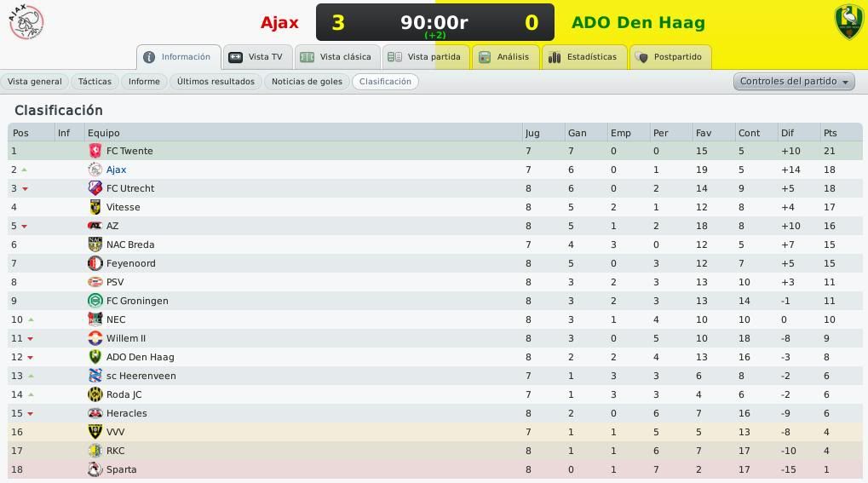The width and height of the screenshot is (868, 483).
Task: Open the Ajax team link in the table
Action: click(x=116, y=170)
